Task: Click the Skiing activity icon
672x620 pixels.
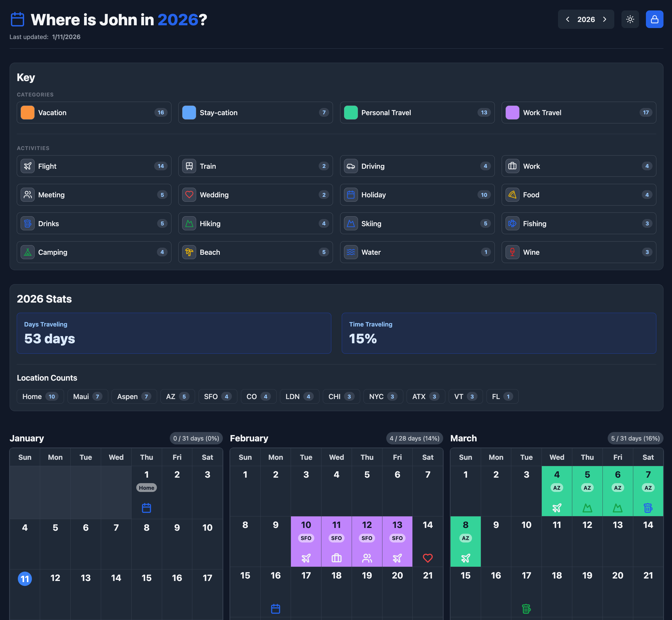Action: point(351,223)
